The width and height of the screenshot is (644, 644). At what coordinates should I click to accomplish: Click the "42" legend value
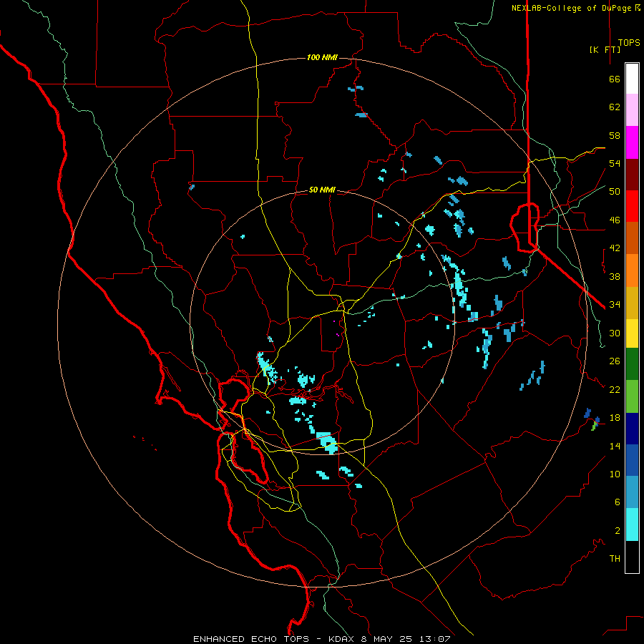tap(615, 248)
